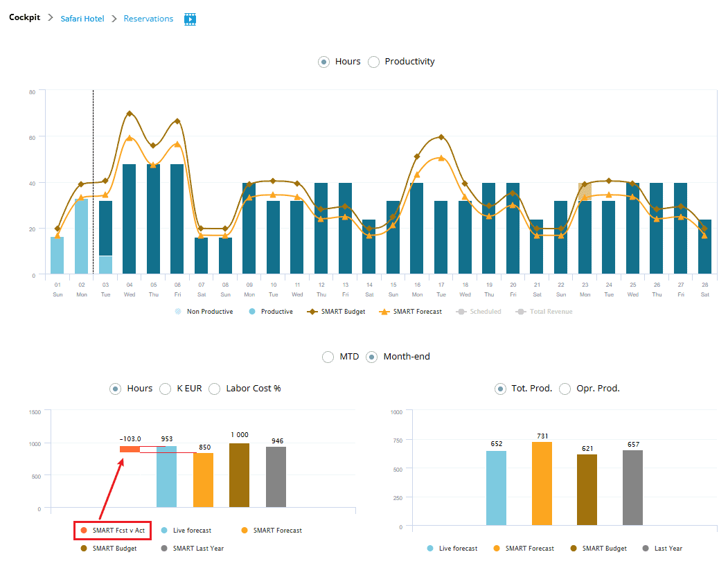This screenshot has width=728, height=577.
Task: Select the Productivity radio button
Action: click(374, 62)
